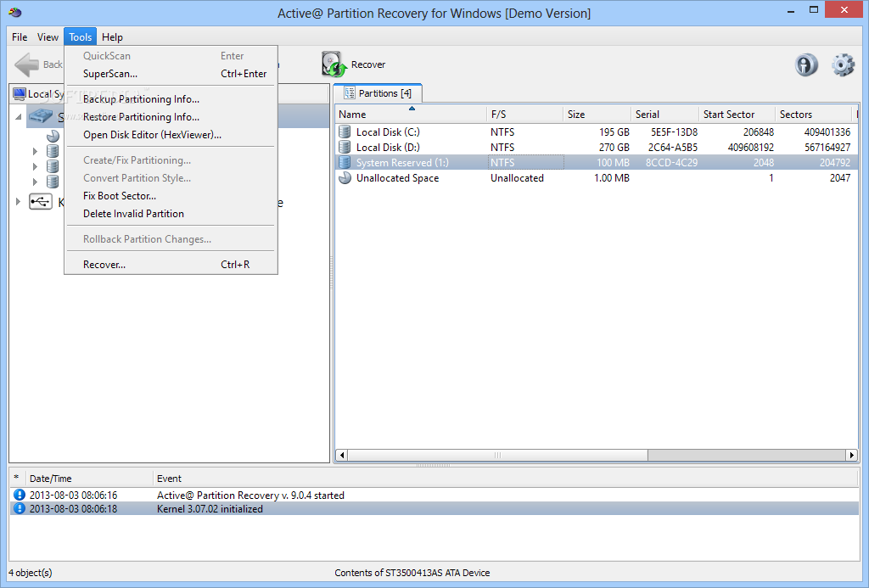Sort by the Sectors column header
The image size is (869, 588).
pyautogui.click(x=813, y=115)
